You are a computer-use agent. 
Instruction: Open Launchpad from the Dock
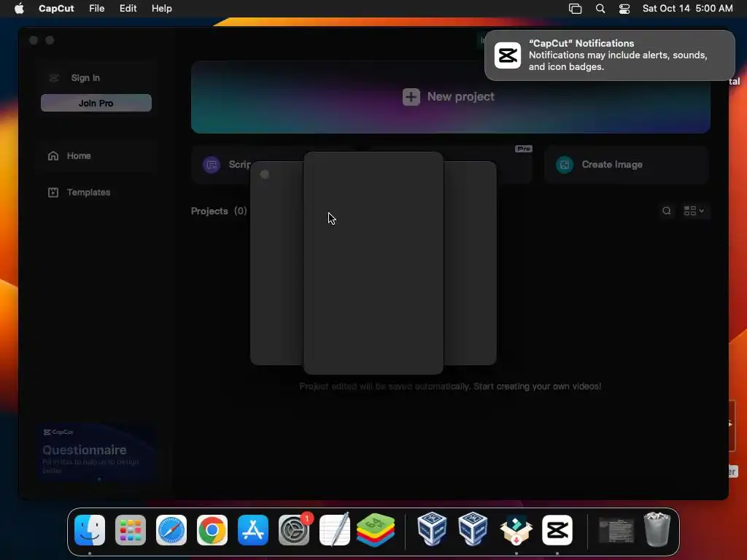click(x=131, y=530)
